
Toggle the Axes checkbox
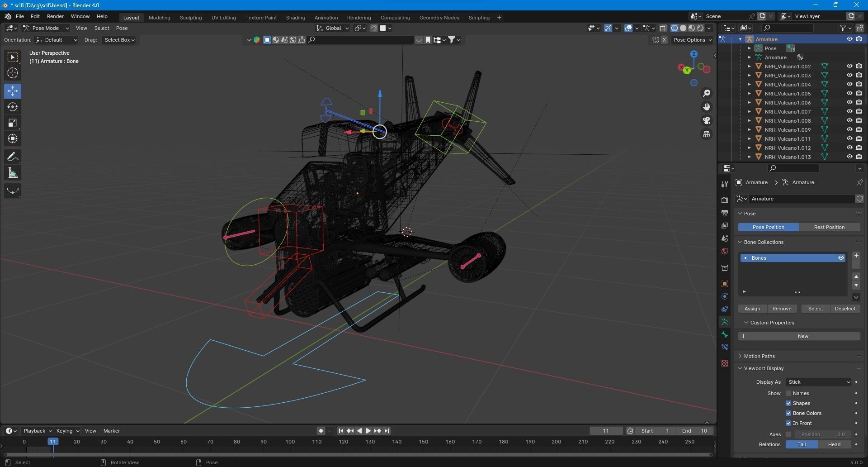pyautogui.click(x=788, y=434)
